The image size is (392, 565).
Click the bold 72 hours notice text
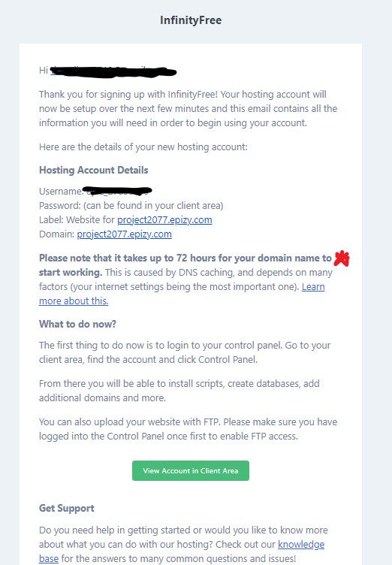coord(185,264)
